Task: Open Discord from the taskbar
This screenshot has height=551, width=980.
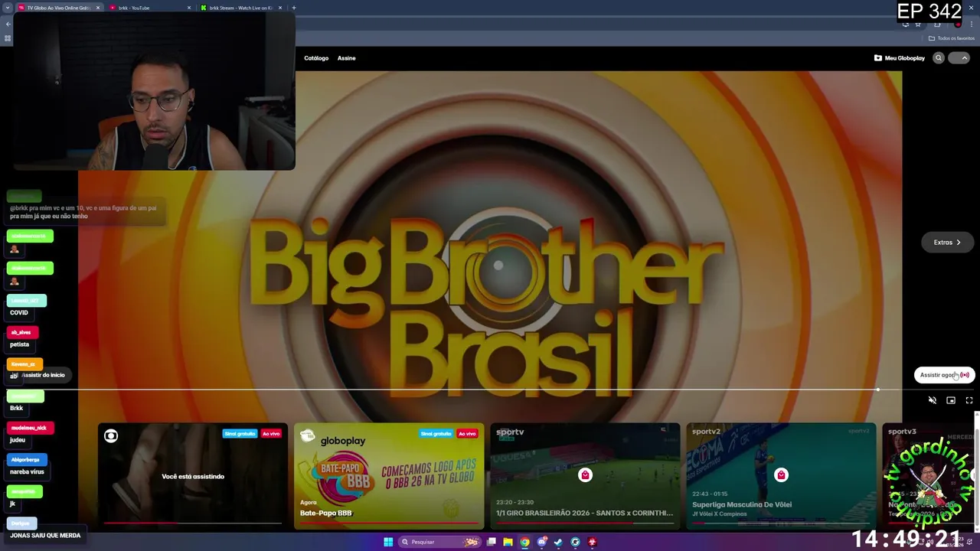Action: (541, 542)
